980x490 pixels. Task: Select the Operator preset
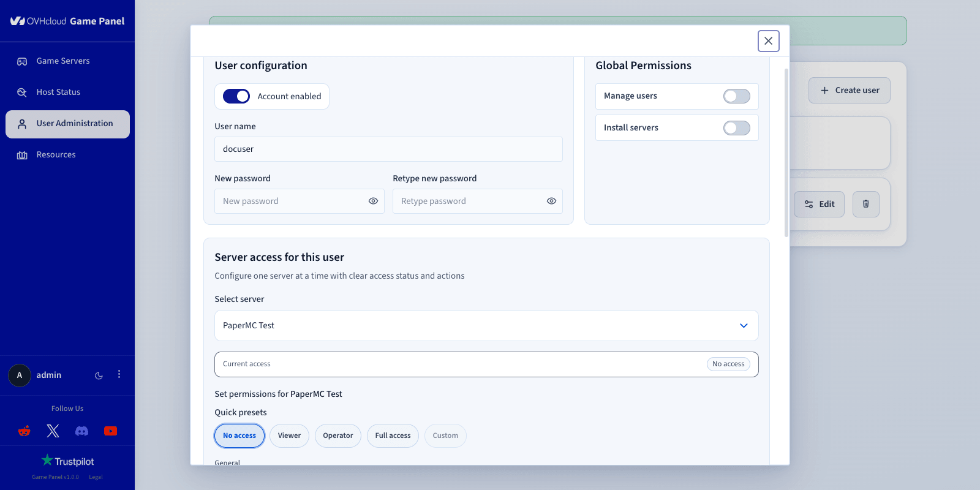[x=338, y=435]
